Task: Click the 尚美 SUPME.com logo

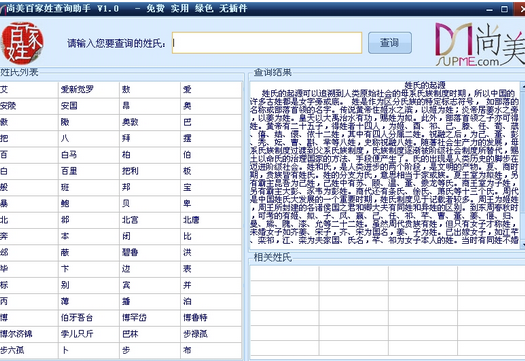Action: pos(480,44)
